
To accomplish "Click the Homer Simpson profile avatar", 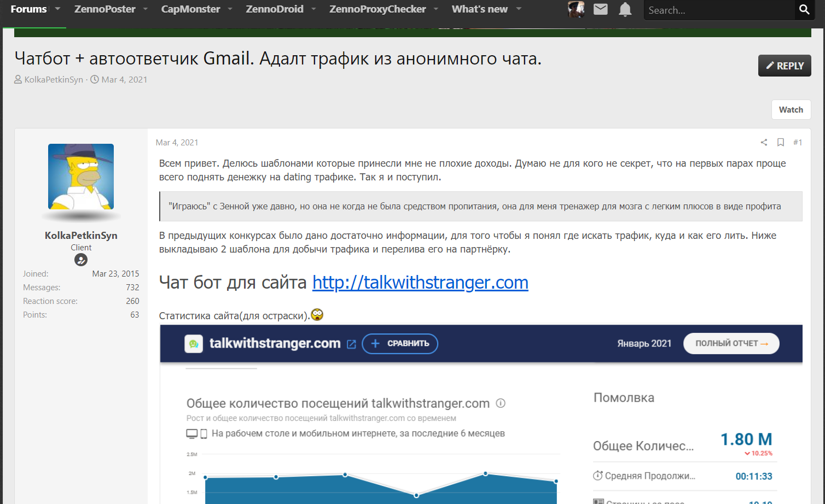I will [x=81, y=177].
